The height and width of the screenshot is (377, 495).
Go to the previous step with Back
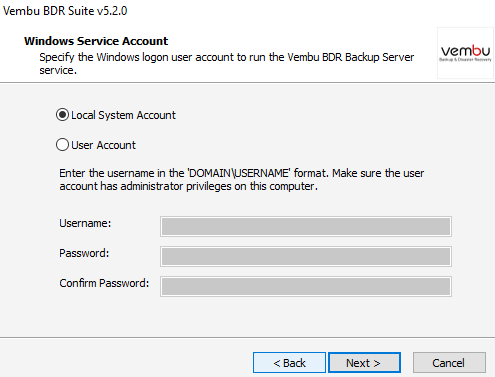tap(289, 363)
